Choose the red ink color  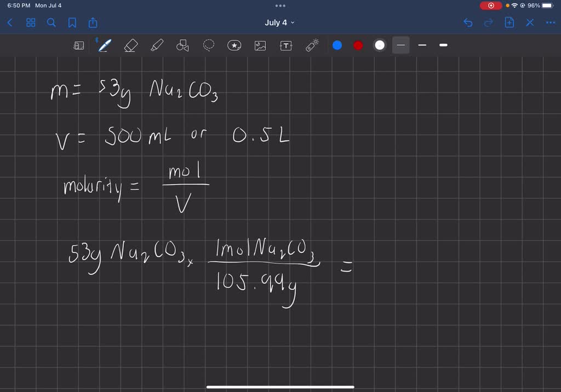click(358, 45)
